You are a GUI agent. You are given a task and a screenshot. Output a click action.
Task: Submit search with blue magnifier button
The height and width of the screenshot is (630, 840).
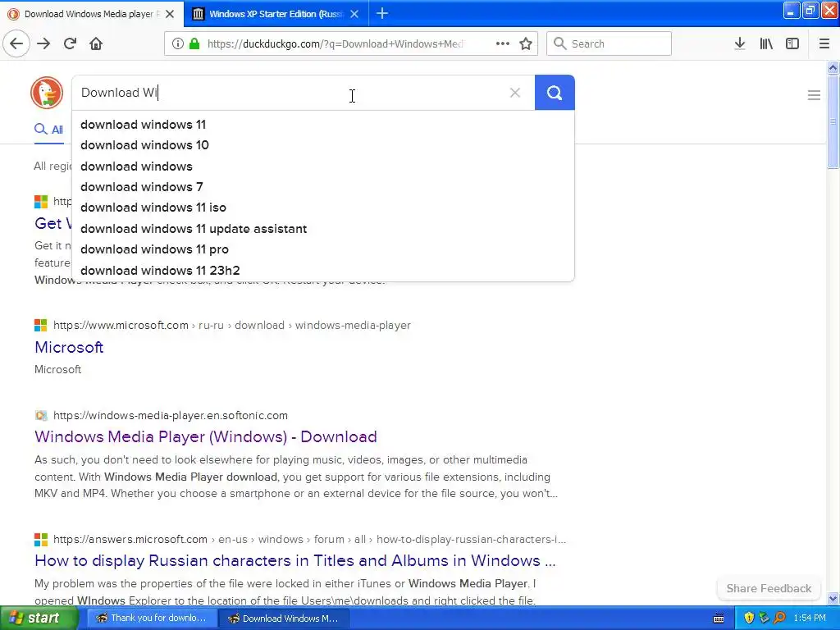[555, 93]
